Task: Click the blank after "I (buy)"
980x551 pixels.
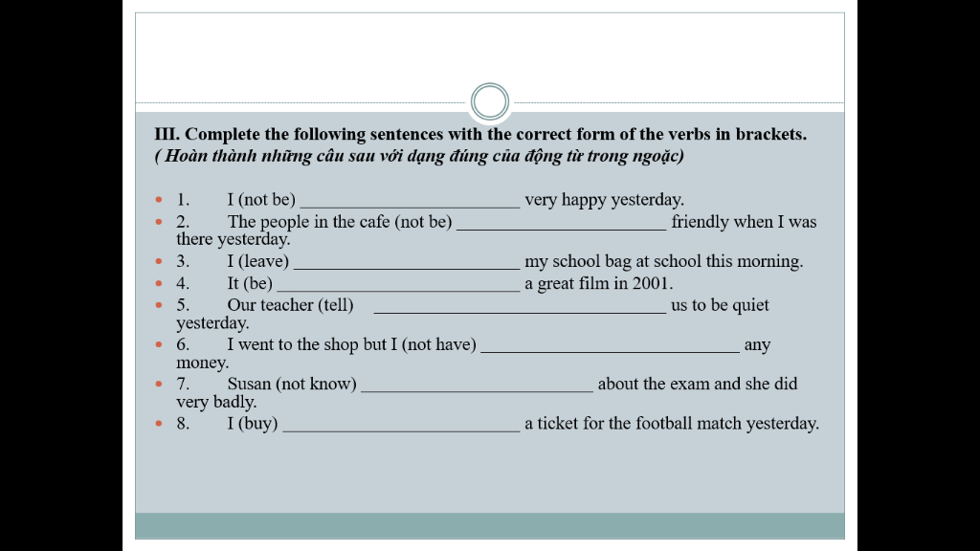Action: pos(401,425)
